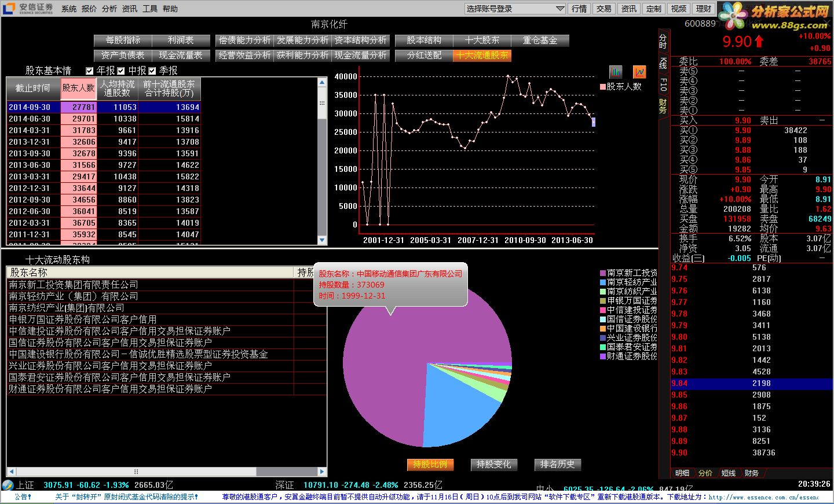Click the 资讯 toolbar button
Screen dimensions: 834x504
(x=629, y=9)
